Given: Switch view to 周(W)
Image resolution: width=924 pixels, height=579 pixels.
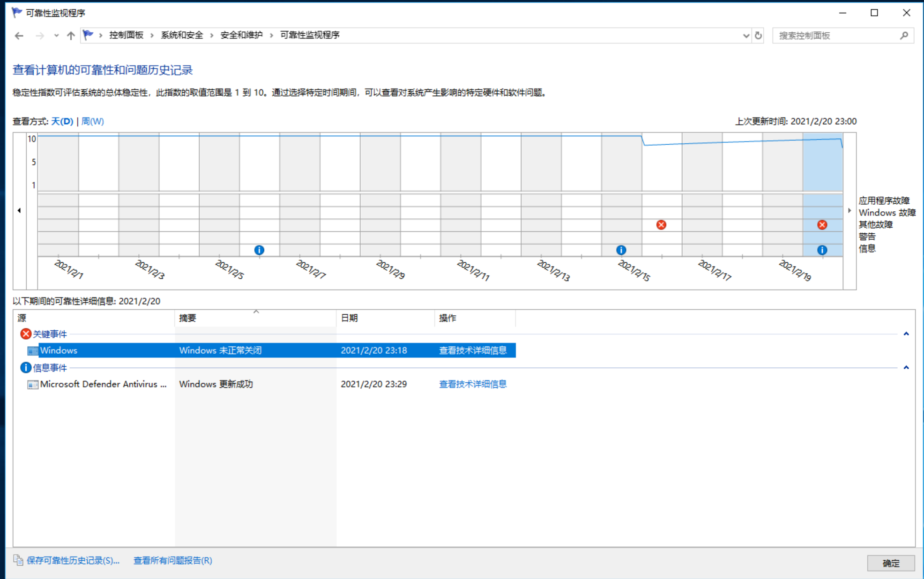Looking at the screenshot, I should click(92, 121).
